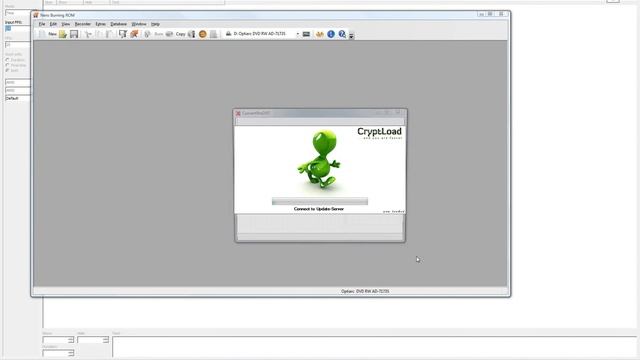Open the Database menu
The image size is (640, 360).
(x=118, y=24)
